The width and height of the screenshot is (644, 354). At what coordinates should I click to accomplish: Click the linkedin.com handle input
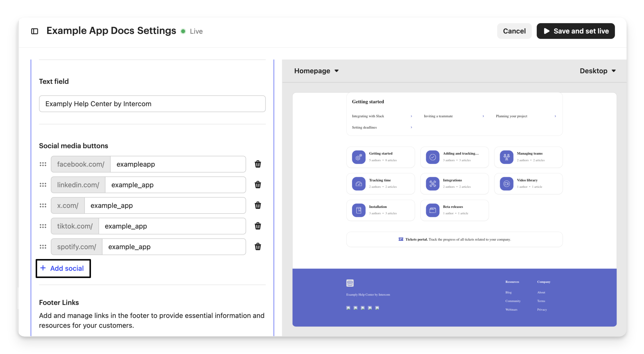(x=175, y=185)
